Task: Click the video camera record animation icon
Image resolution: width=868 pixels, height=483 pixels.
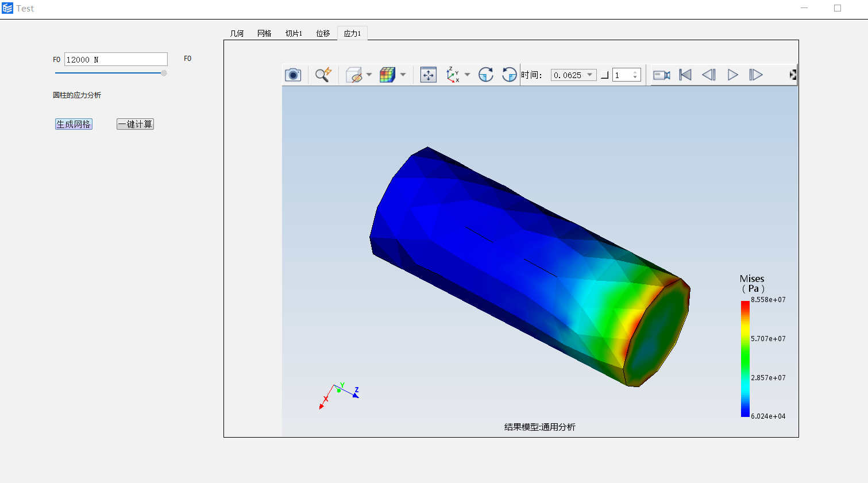Action: pos(662,75)
